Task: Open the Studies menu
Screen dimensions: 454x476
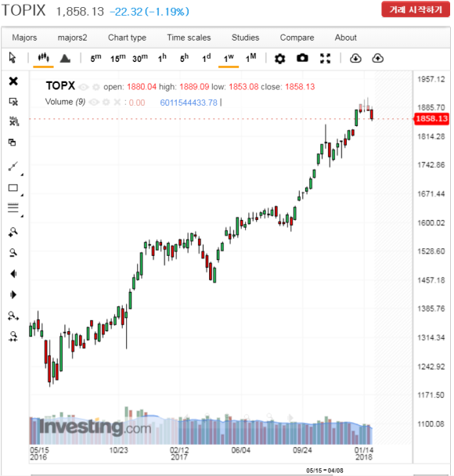Action: (x=245, y=38)
